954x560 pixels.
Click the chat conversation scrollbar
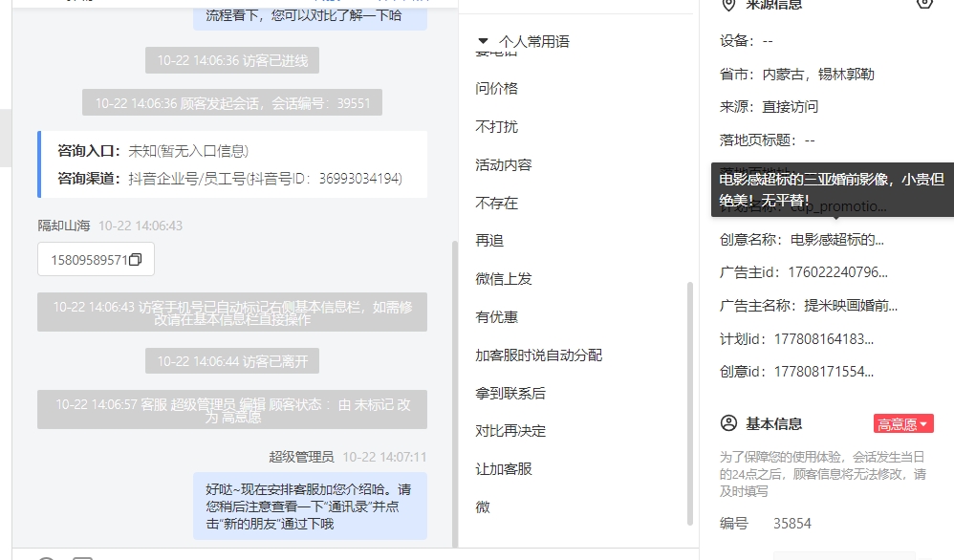[454, 394]
